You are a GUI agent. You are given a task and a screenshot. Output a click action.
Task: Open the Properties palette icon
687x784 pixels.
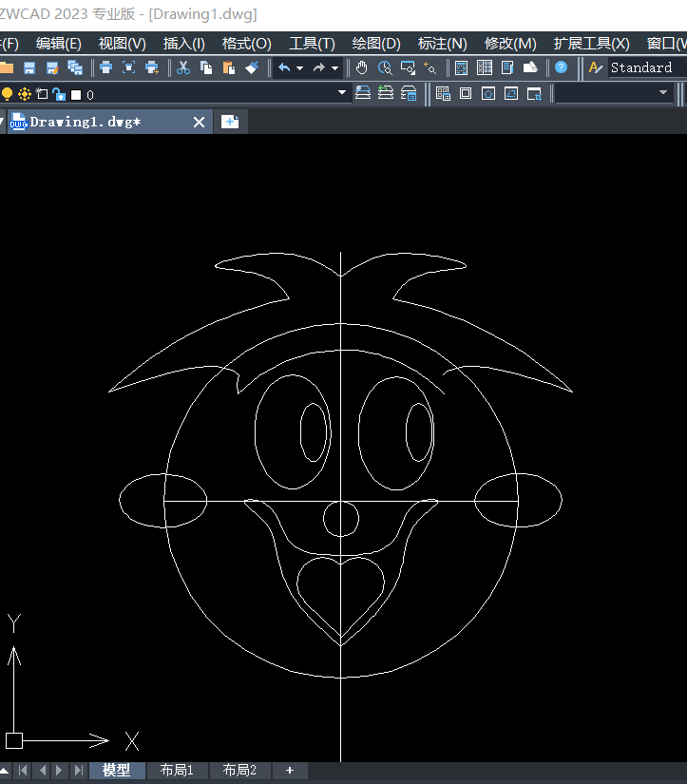pyautogui.click(x=507, y=67)
